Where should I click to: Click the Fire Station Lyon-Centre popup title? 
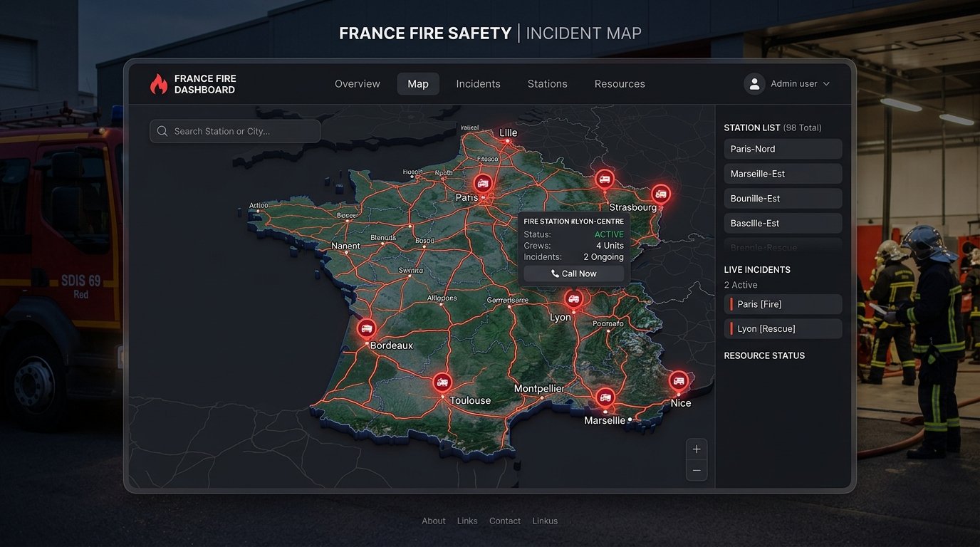573,222
